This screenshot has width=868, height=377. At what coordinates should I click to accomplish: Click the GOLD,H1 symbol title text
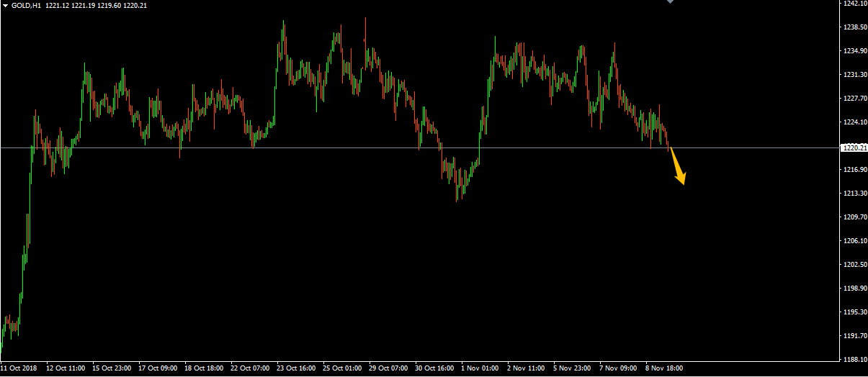point(26,5)
